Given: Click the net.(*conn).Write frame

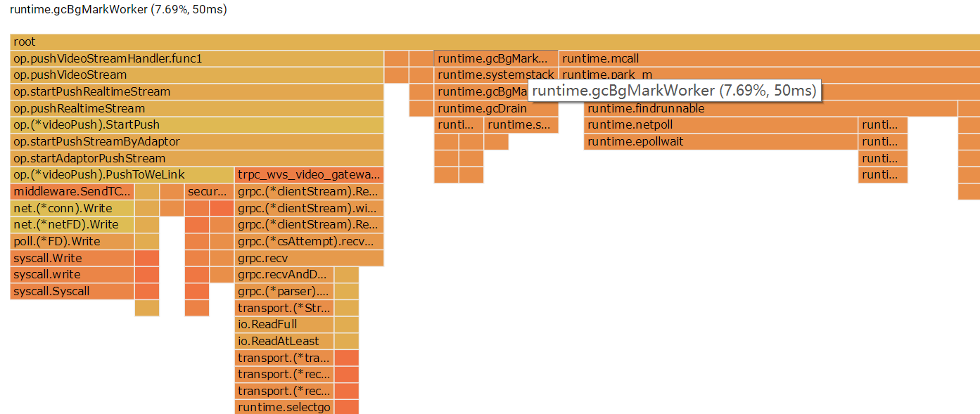Looking at the screenshot, I should click(x=72, y=209).
